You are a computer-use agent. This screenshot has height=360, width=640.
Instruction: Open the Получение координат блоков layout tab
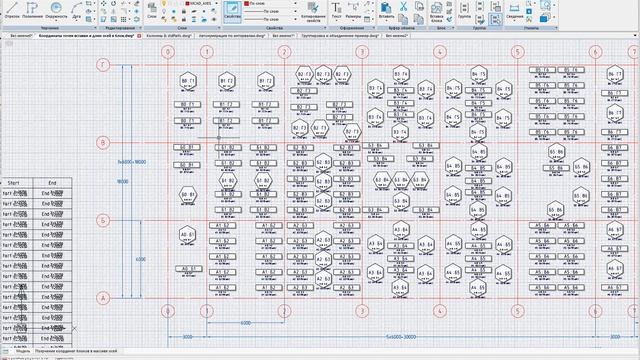(x=76, y=351)
